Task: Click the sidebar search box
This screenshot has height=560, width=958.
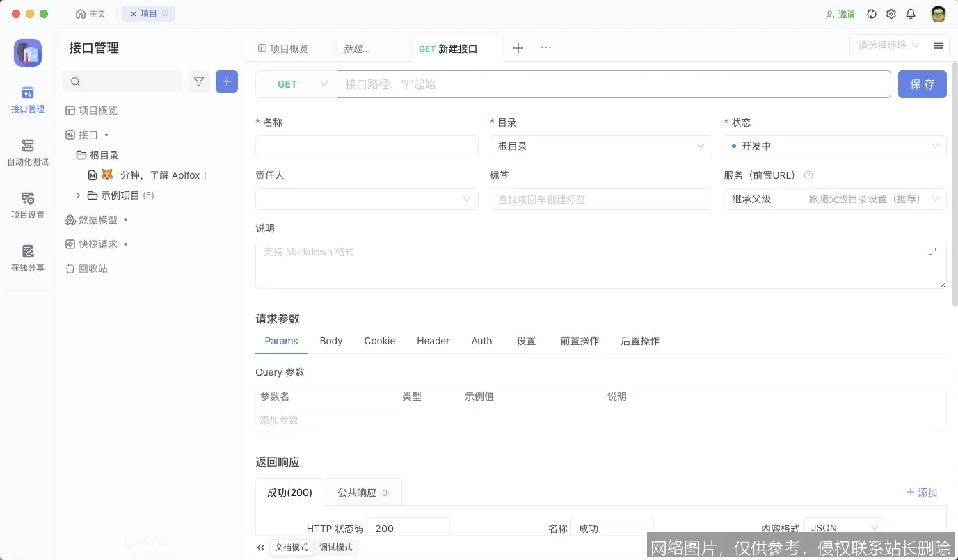Action: tap(122, 81)
